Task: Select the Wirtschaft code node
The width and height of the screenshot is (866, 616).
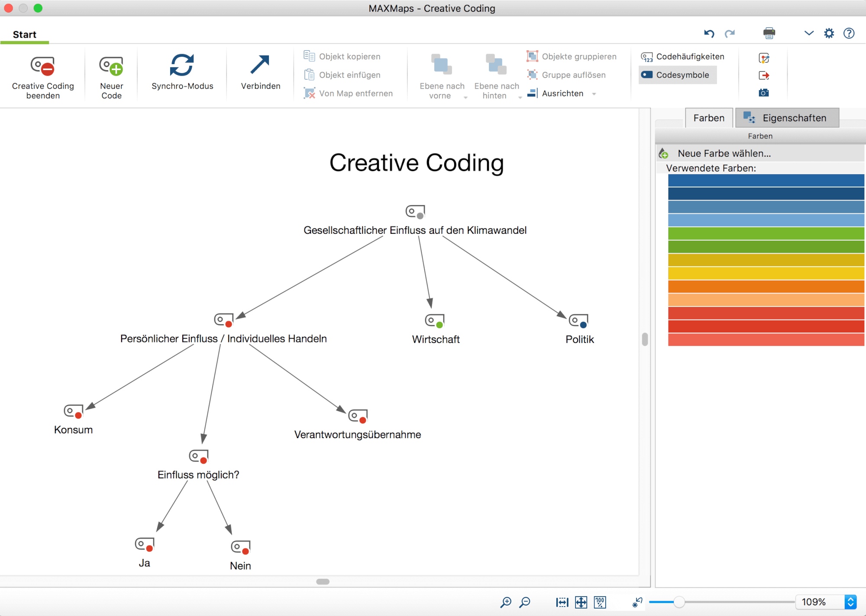Action: coord(435,329)
